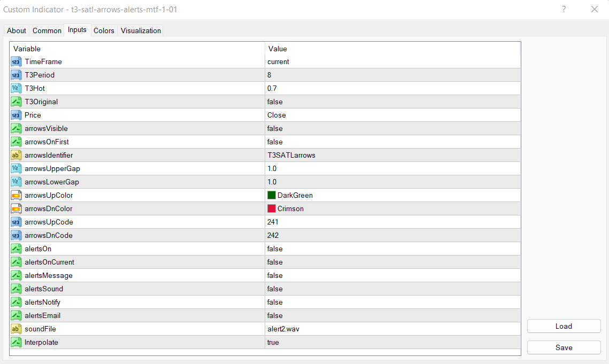Open the TimeFrame value dropdown showing current

[392, 62]
